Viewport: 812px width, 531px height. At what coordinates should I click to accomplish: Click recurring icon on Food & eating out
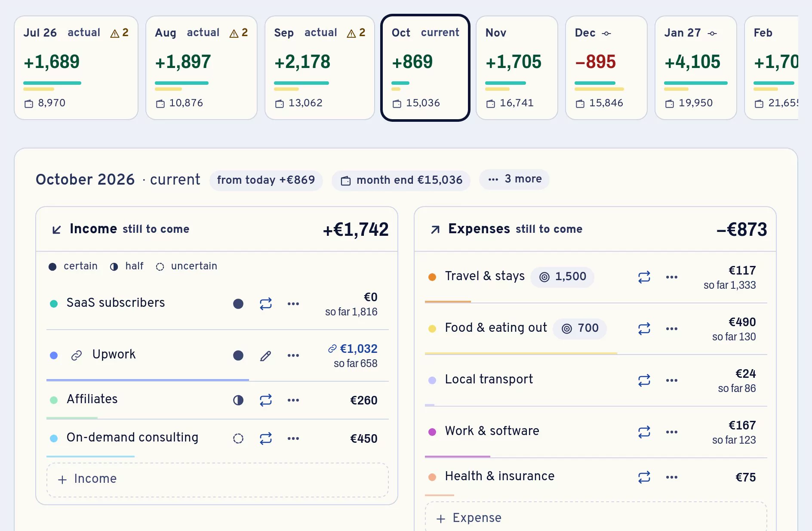pos(644,329)
